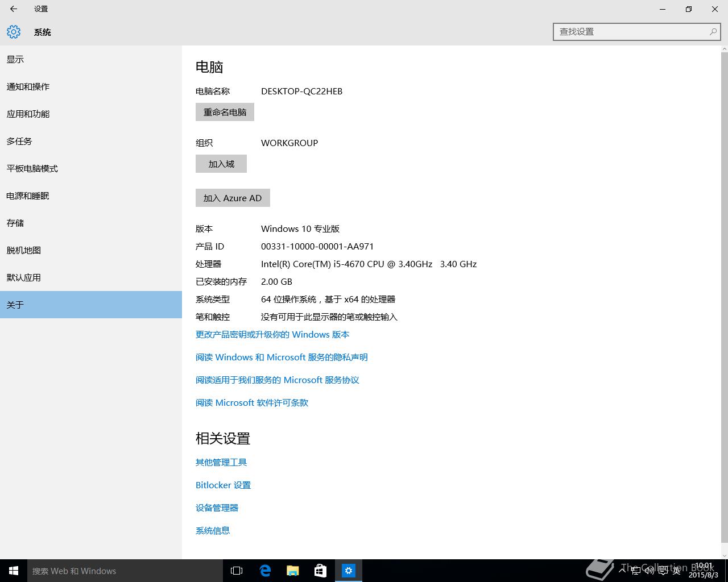Viewport: 728px width, 582px height.
Task: Open the Action Center notification icon
Action: click(x=663, y=571)
